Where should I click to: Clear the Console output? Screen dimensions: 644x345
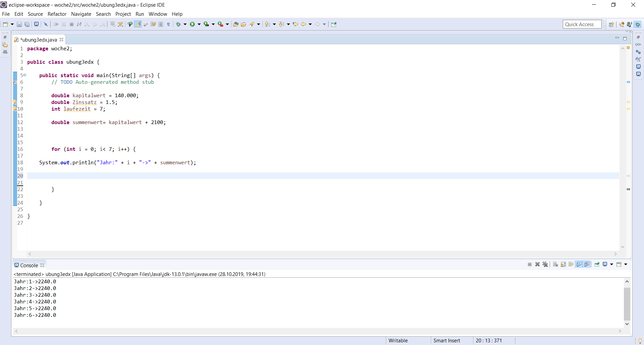coord(555,265)
